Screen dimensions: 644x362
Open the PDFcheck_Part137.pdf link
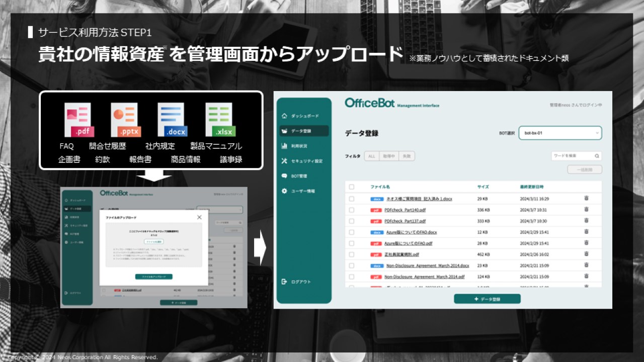tap(405, 221)
